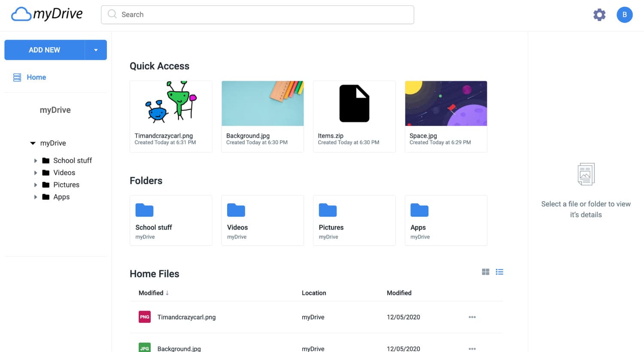This screenshot has height=352, width=644.
Task: Sort by the Modified arrow column header
Action: pyautogui.click(x=154, y=293)
